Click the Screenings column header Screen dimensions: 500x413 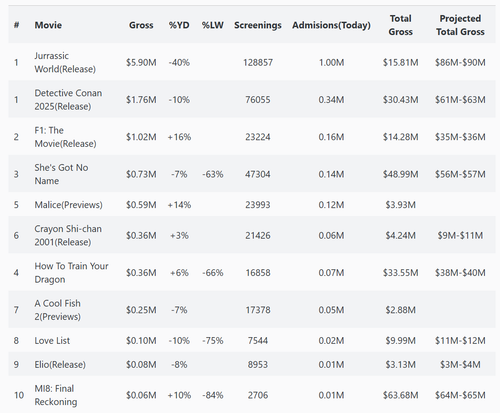pos(258,25)
